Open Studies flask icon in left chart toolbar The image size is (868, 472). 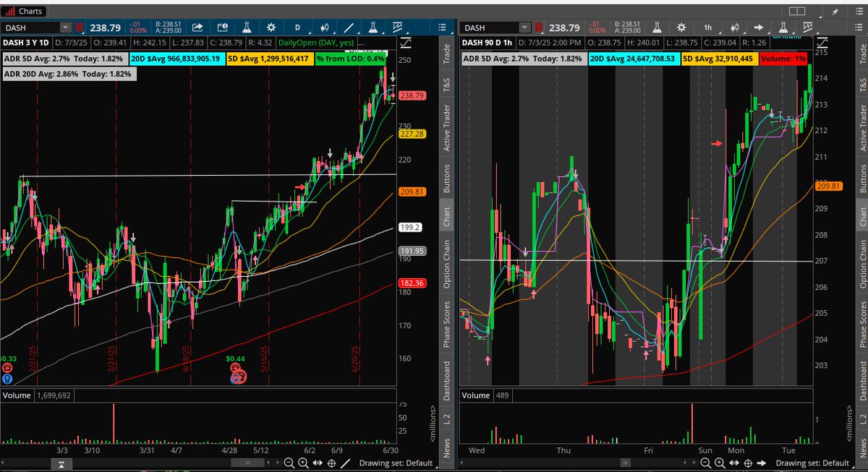[245, 28]
